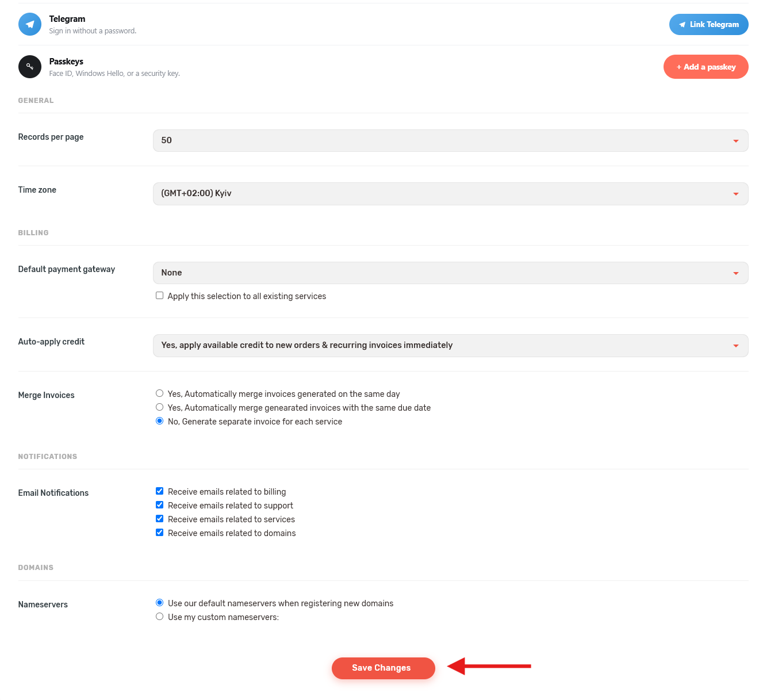Click the Passkeys heading text

point(66,62)
